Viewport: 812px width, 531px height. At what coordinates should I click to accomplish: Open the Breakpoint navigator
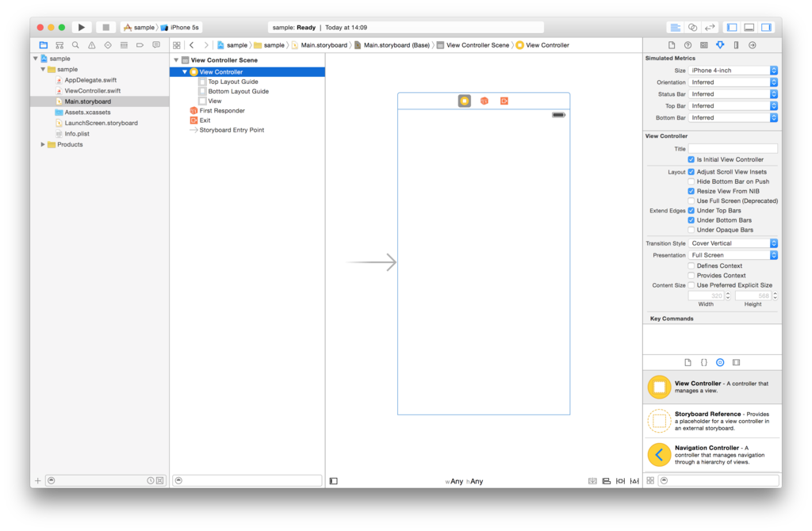[x=140, y=45]
